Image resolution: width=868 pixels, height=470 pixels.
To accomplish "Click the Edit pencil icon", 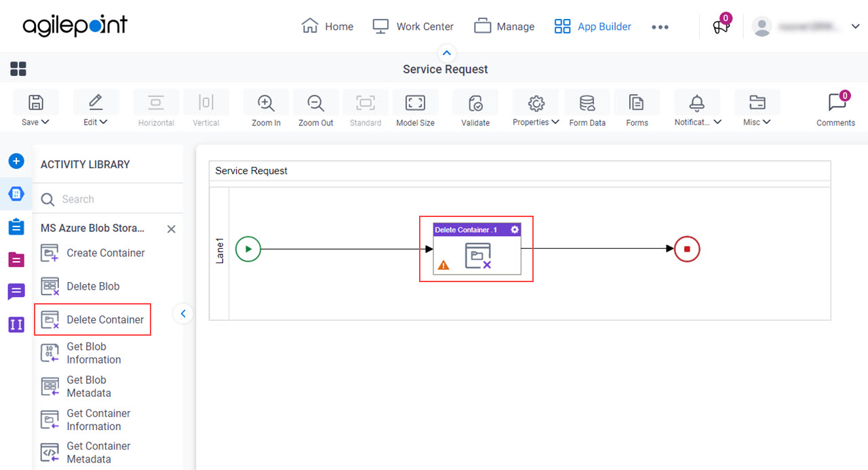I will (x=96, y=102).
